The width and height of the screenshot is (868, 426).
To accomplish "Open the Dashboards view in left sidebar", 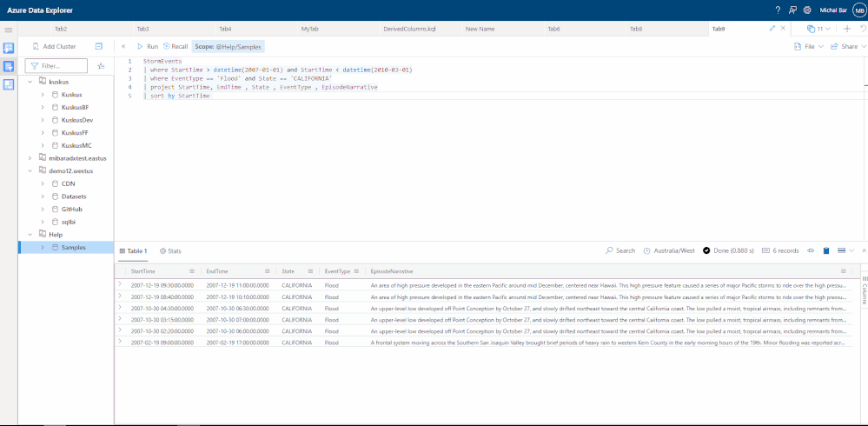I will (9, 84).
